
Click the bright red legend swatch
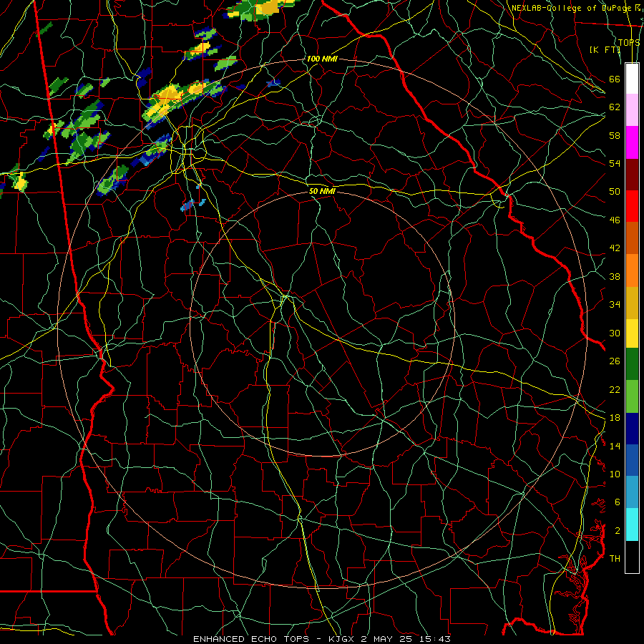click(x=632, y=206)
